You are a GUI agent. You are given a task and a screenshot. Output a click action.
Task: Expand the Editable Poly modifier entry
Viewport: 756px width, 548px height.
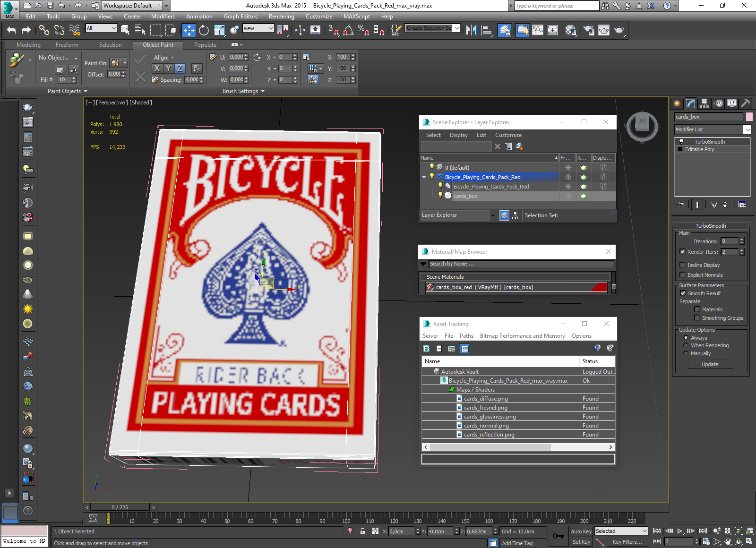pos(680,149)
